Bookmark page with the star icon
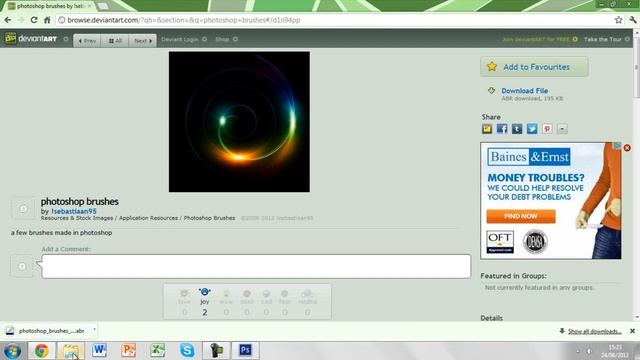The width and height of the screenshot is (640, 360). (618, 20)
